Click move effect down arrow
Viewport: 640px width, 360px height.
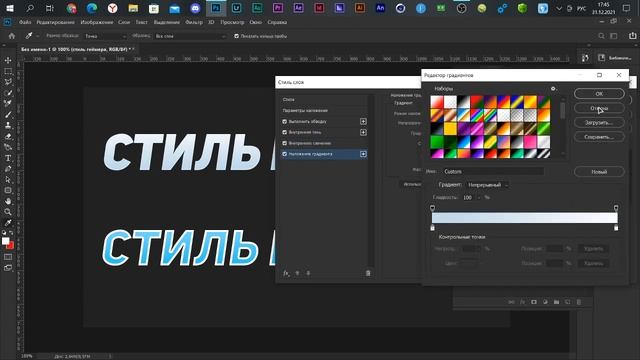[308, 273]
